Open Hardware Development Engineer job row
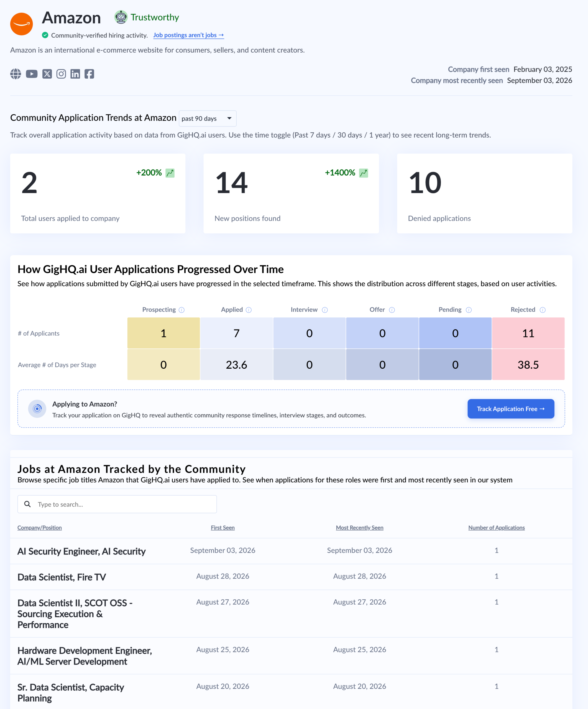The height and width of the screenshot is (709, 588). (291, 656)
